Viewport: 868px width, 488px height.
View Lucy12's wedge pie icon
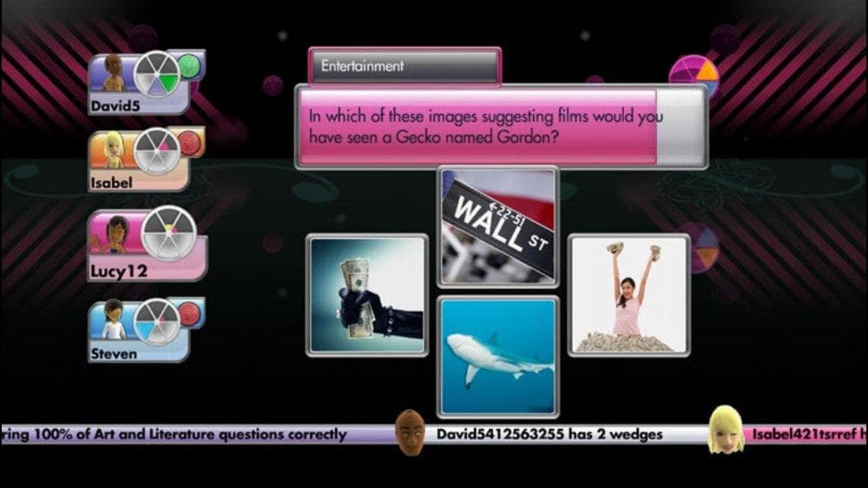[168, 233]
